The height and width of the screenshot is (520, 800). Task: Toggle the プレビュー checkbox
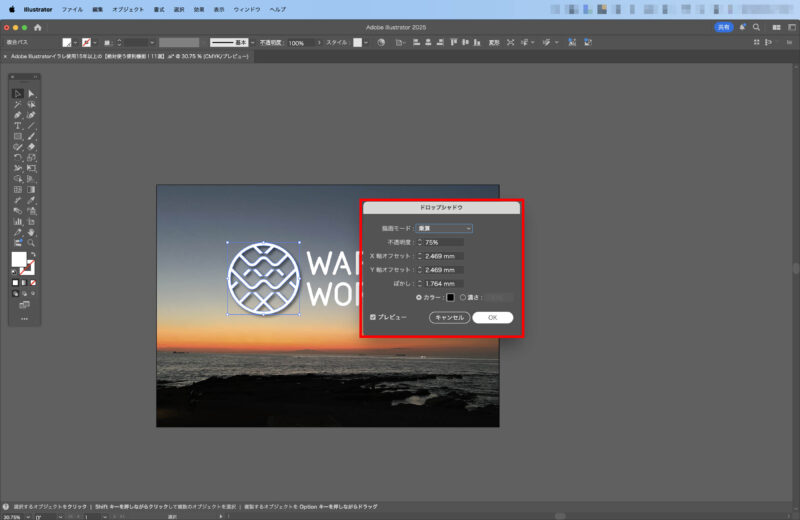click(x=373, y=317)
